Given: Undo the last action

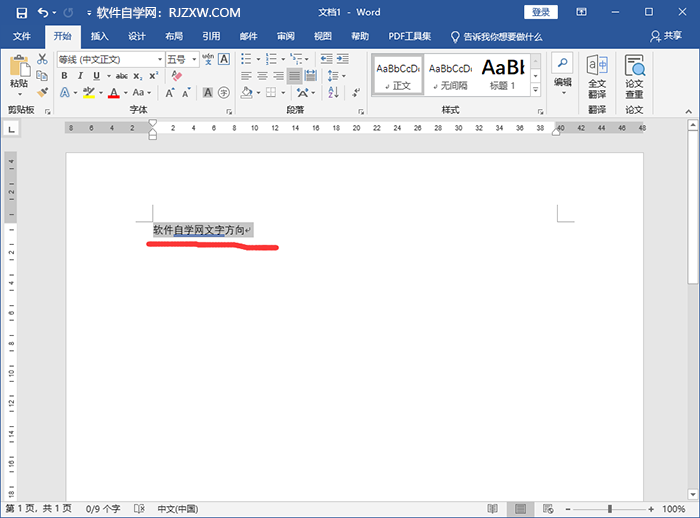Looking at the screenshot, I should (43, 13).
